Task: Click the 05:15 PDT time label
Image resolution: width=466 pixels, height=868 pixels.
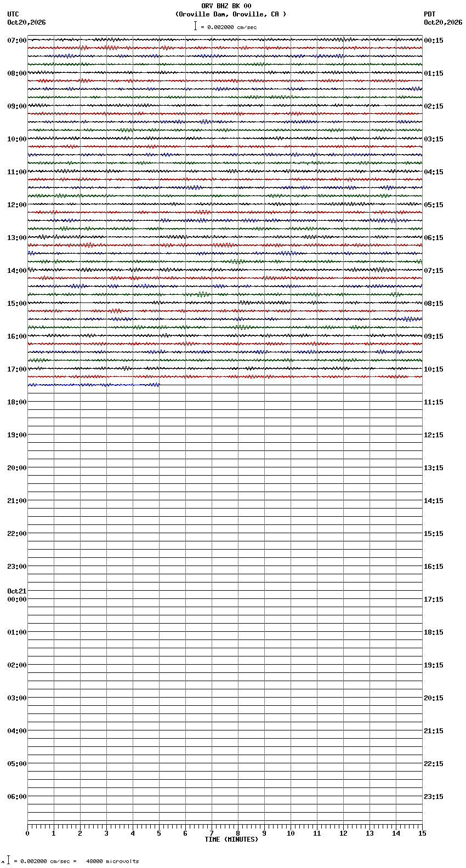Action: (x=434, y=205)
